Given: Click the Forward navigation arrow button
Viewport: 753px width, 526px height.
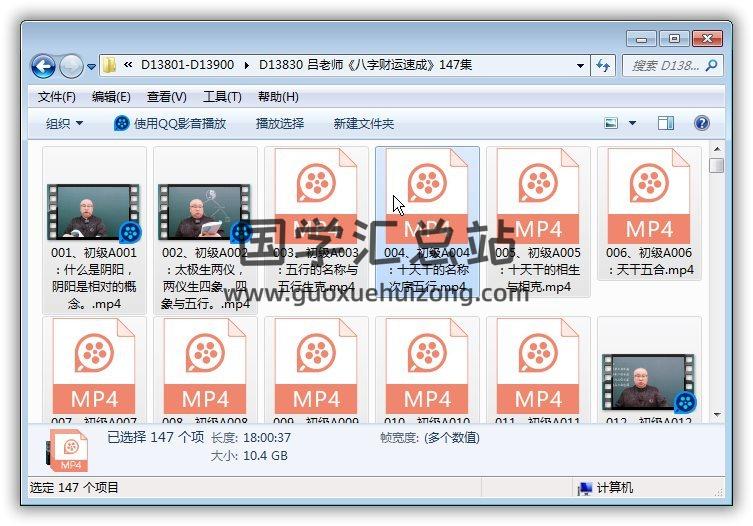Looking at the screenshot, I should tap(71, 66).
